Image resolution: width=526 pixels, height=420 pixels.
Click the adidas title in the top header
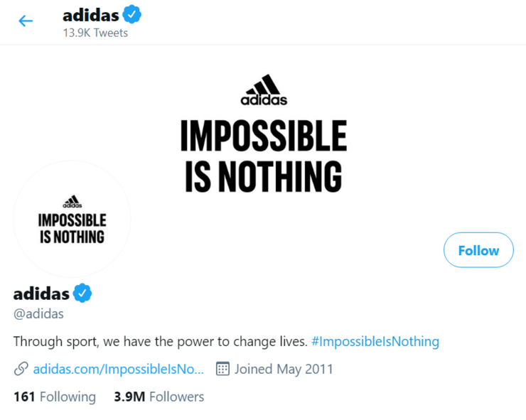pos(90,14)
